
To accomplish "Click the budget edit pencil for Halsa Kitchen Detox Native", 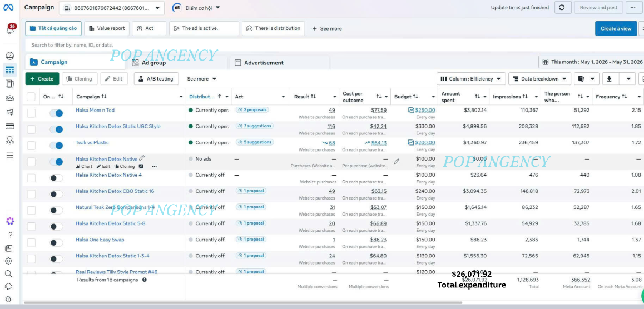I will coord(397,161).
